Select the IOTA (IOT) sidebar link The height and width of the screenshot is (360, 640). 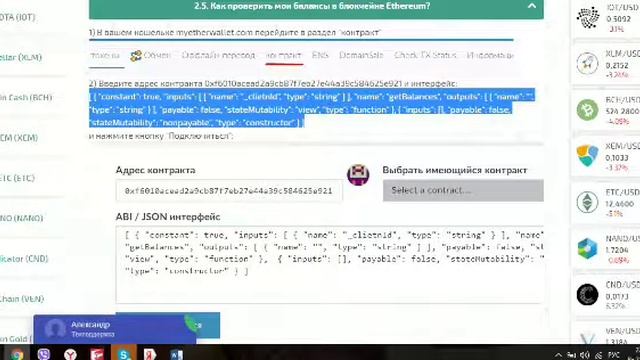(18, 17)
